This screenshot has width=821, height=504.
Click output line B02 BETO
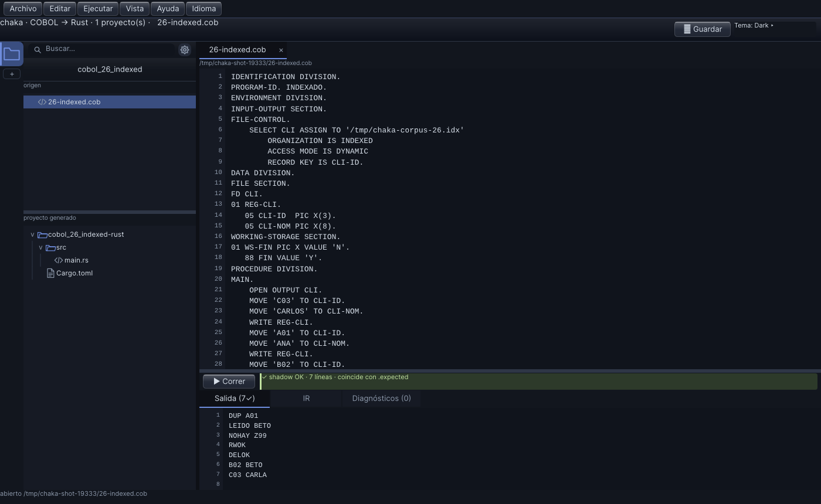click(x=246, y=465)
